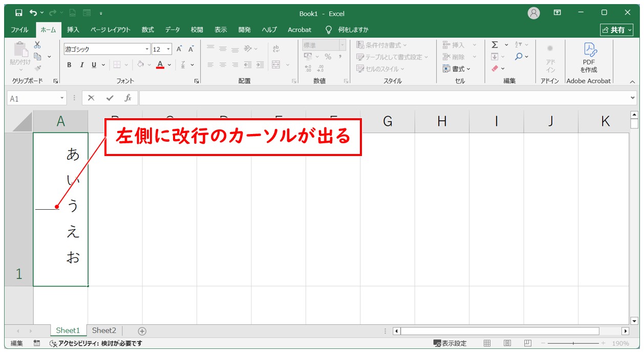Image resolution: width=644 pixels, height=353 pixels.
Task: Switch to the データ tab
Action: (x=173, y=30)
